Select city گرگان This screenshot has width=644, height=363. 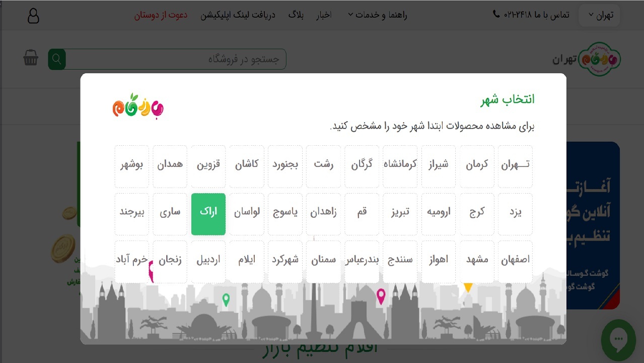coord(362,166)
